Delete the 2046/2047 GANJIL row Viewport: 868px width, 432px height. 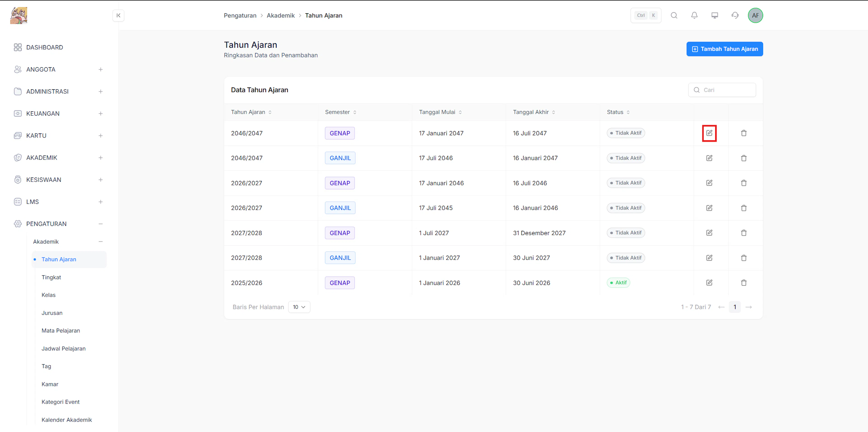[x=744, y=158]
